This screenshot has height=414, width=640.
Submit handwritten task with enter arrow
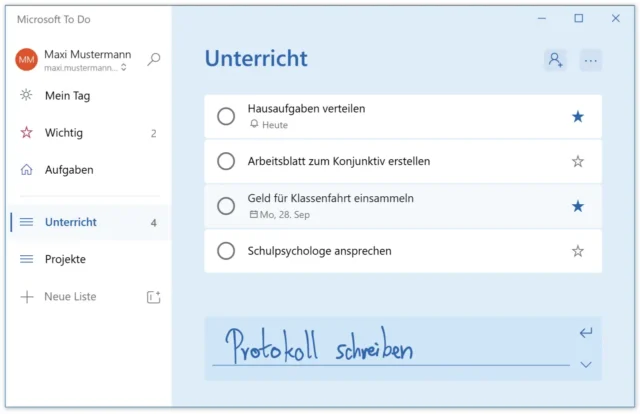[586, 333]
